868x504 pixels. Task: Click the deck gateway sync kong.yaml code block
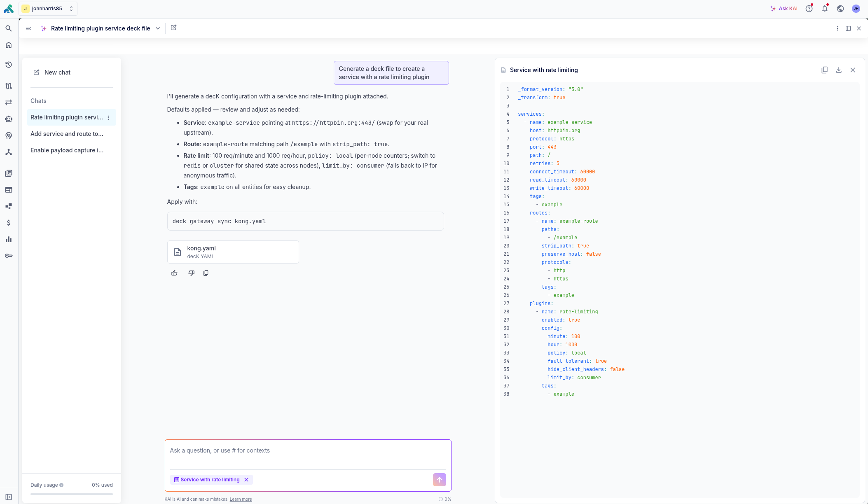[306, 221]
